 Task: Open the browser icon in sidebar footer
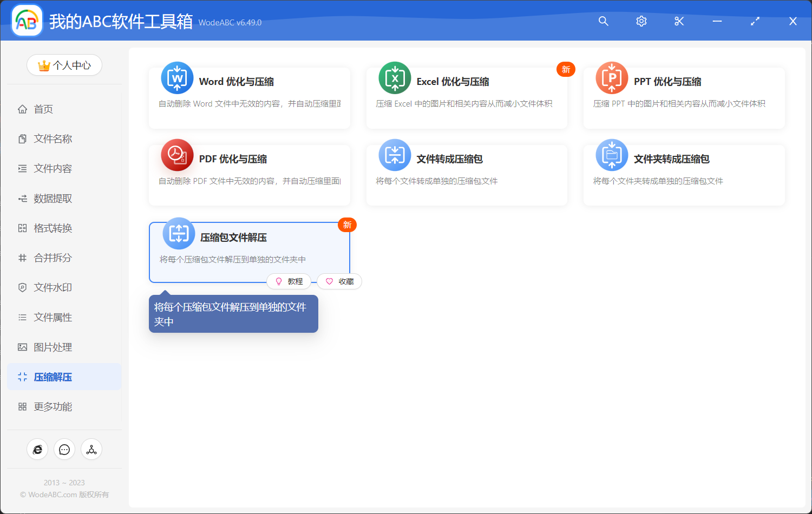tap(37, 450)
